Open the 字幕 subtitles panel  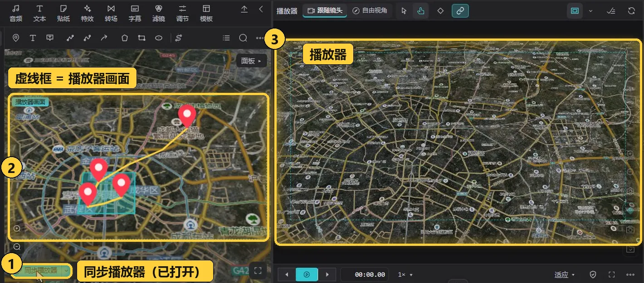pos(135,14)
